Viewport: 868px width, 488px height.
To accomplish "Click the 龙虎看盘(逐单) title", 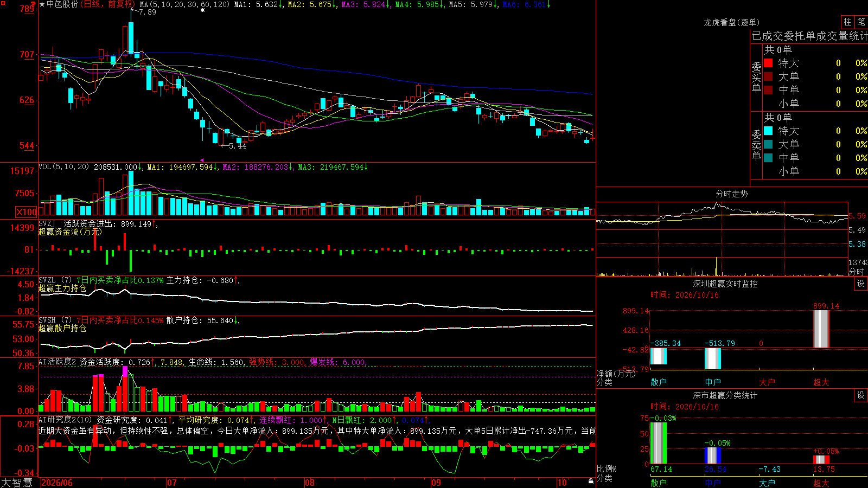I will click(x=731, y=22).
